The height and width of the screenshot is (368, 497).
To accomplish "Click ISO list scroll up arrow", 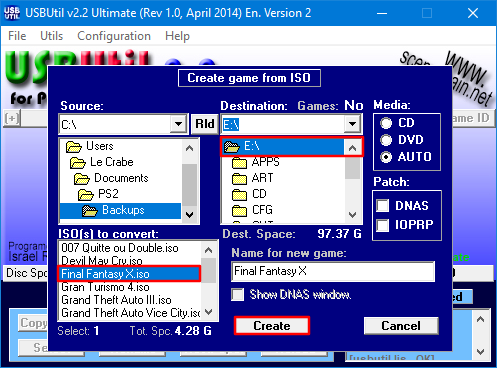I will pyautogui.click(x=209, y=250).
